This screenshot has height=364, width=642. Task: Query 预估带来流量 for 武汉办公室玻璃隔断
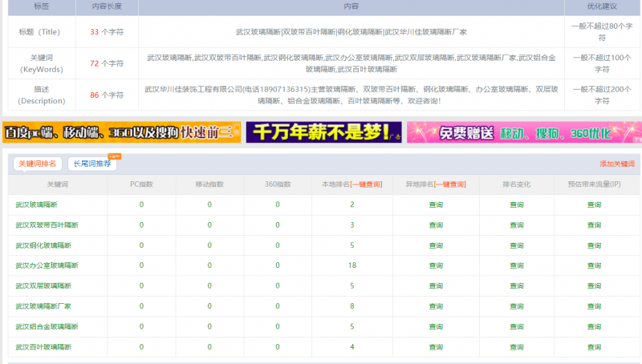pyautogui.click(x=594, y=265)
